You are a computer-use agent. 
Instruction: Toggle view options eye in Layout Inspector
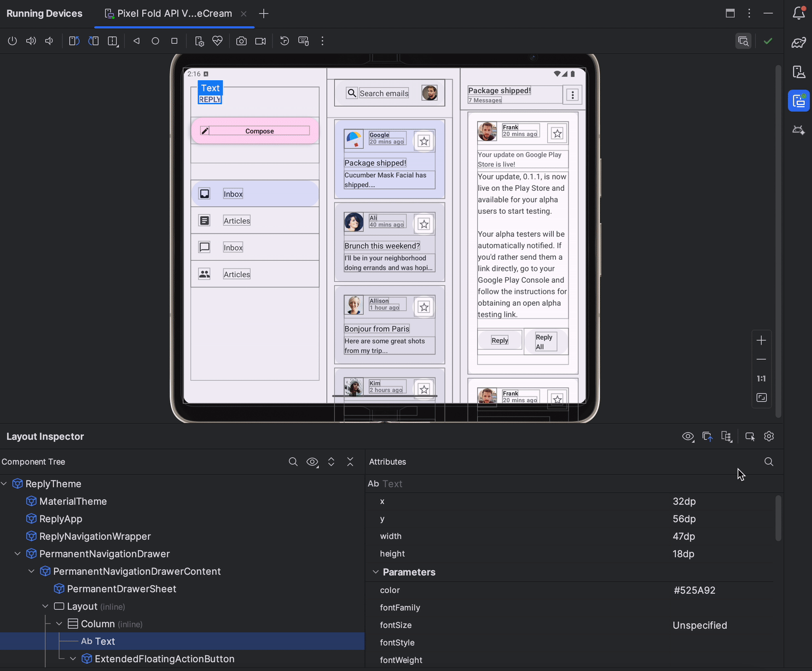(688, 436)
